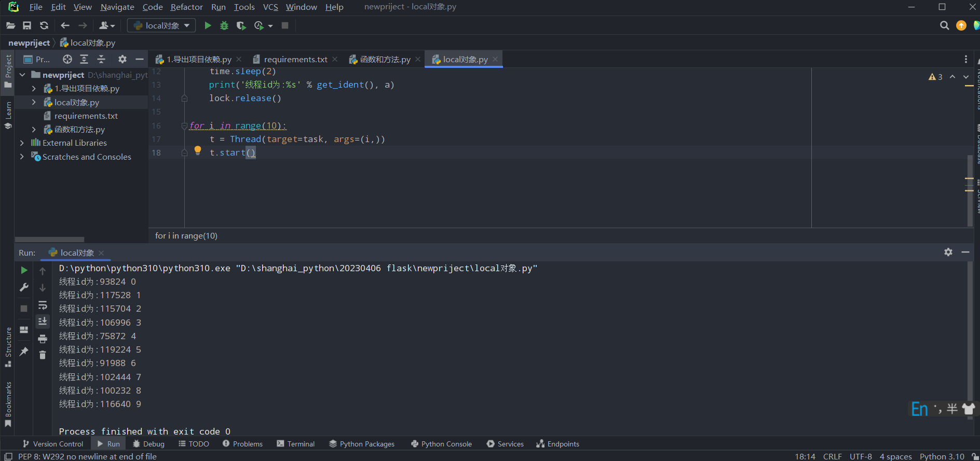Rerun local对象 in the Run panel
Image resolution: width=980 pixels, height=461 pixels.
point(24,270)
